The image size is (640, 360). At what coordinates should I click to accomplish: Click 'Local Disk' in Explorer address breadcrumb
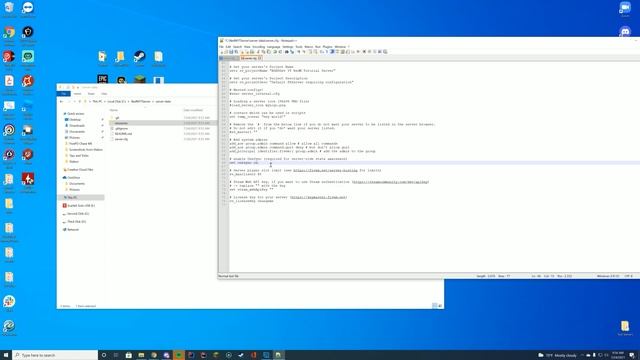117,101
